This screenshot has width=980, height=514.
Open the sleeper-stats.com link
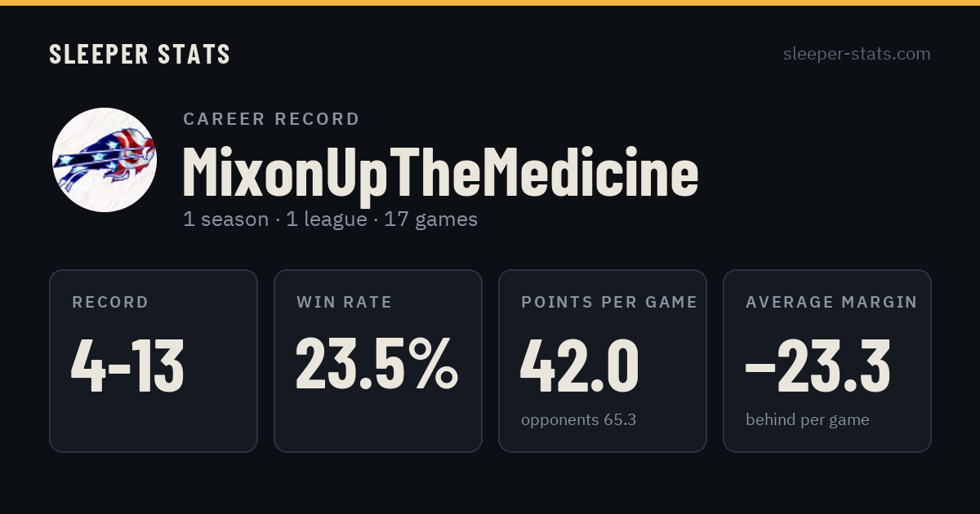pyautogui.click(x=857, y=54)
